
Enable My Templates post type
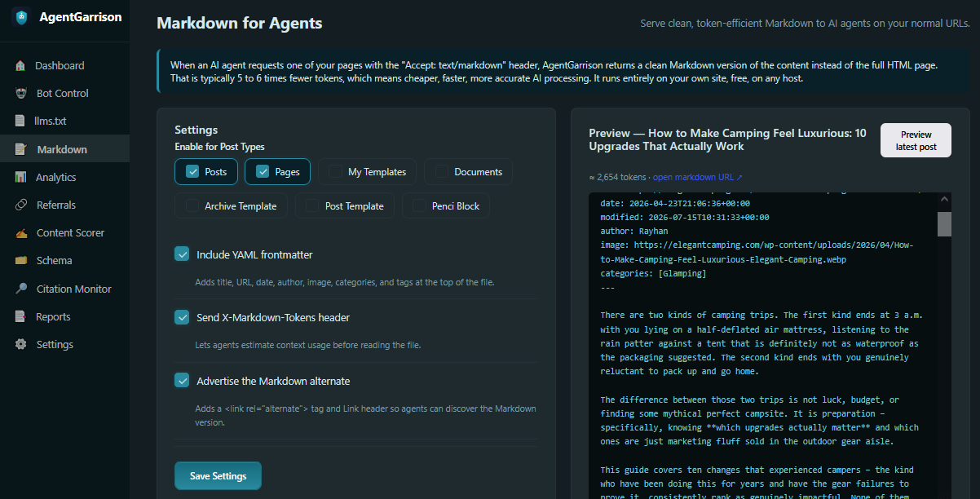pos(335,171)
